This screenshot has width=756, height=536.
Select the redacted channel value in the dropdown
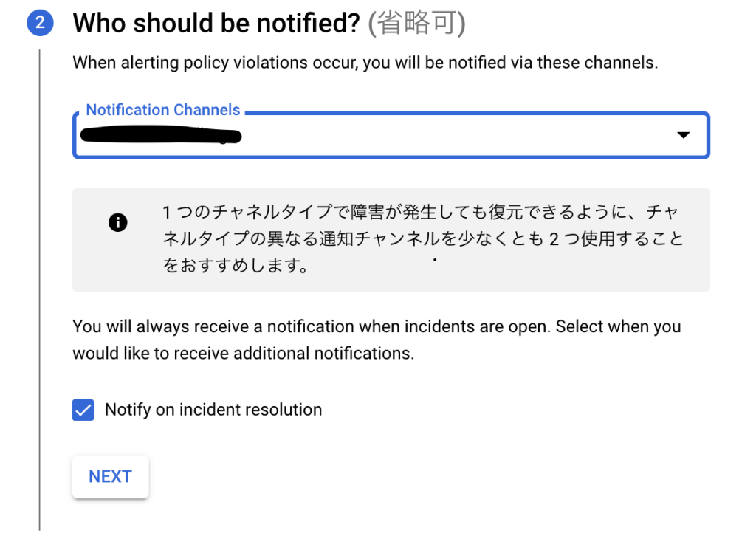160,135
